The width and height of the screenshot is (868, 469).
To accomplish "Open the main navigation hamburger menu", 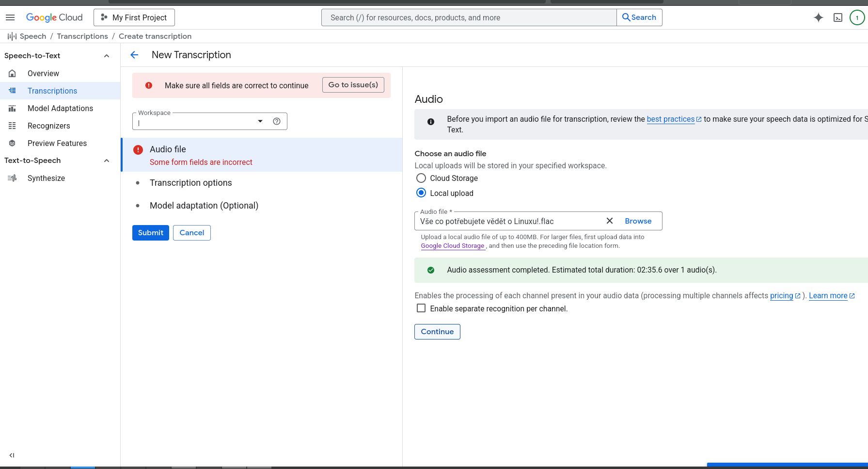I will (x=10, y=17).
